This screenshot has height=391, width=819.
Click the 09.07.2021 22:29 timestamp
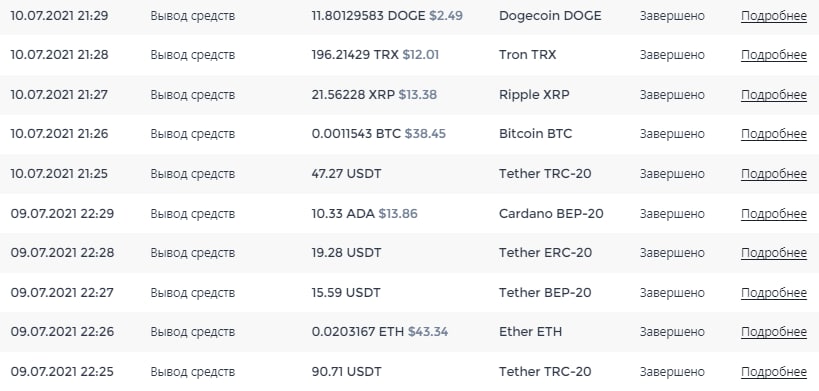[x=62, y=214]
